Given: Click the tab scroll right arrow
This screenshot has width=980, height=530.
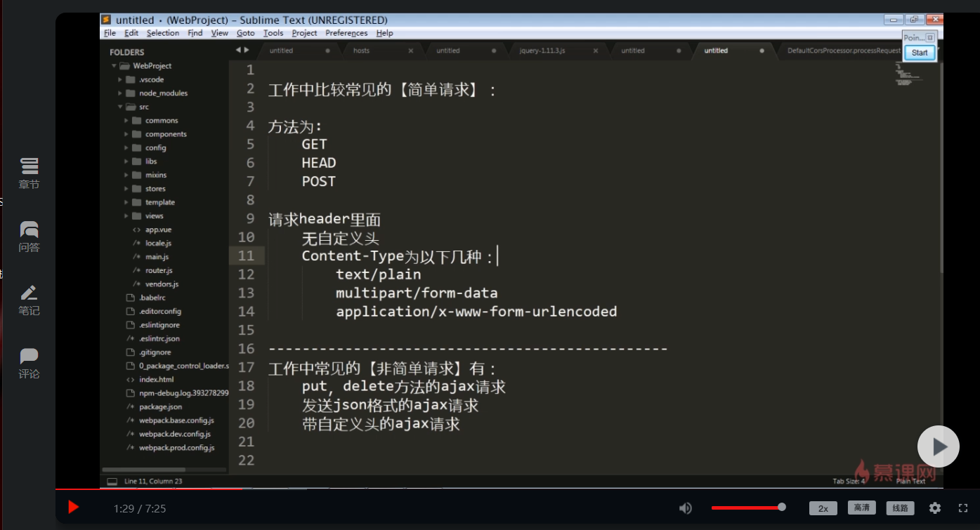Looking at the screenshot, I should tap(247, 50).
